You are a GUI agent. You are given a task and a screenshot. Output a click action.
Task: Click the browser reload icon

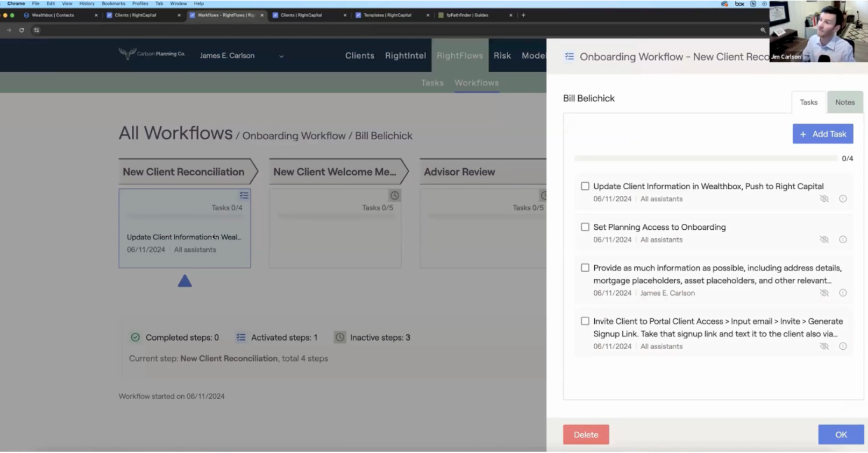tap(22, 30)
